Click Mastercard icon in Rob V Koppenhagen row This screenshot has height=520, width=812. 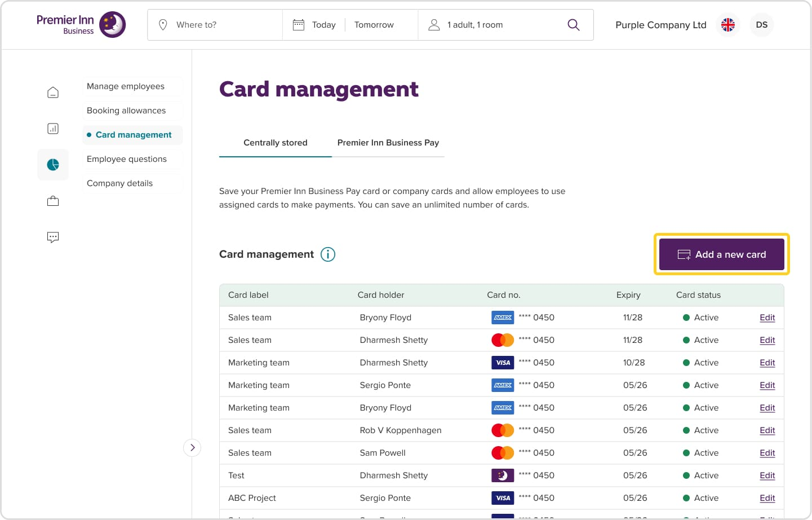(x=503, y=430)
